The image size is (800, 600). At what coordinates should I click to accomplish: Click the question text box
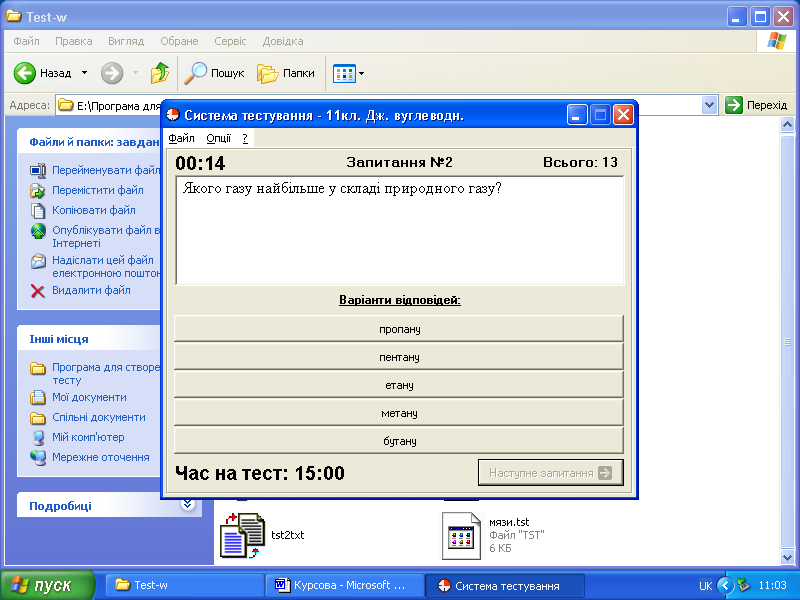pos(399,231)
